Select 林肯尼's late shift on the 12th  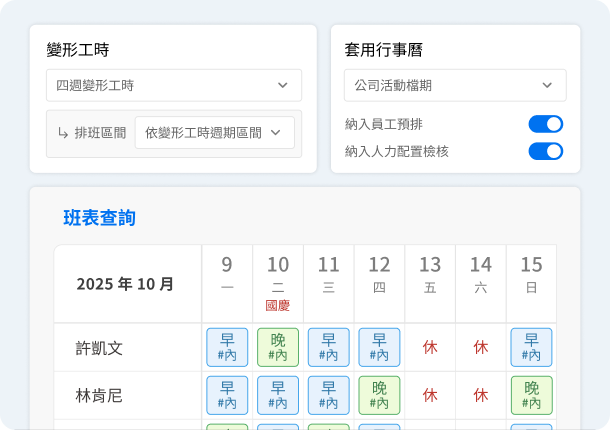click(x=379, y=395)
